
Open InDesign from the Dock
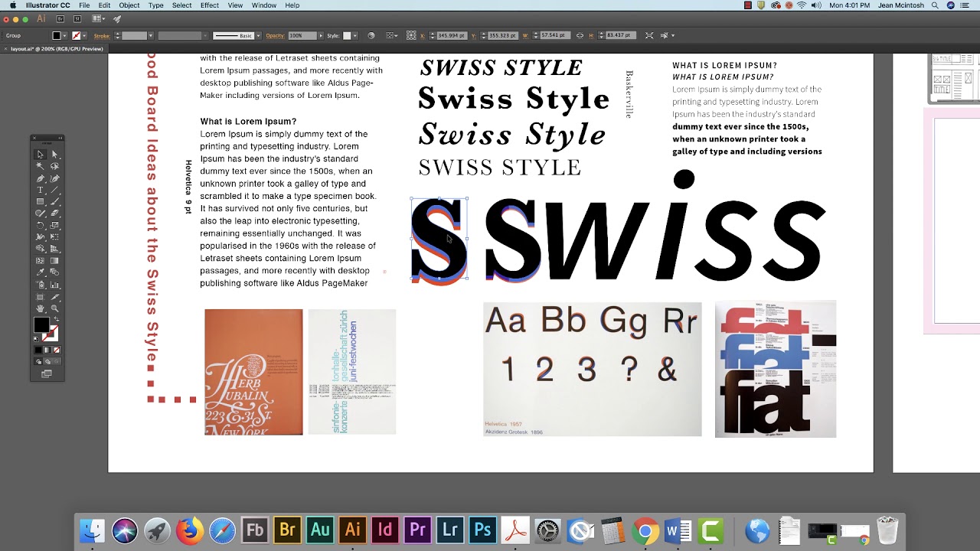(x=385, y=530)
